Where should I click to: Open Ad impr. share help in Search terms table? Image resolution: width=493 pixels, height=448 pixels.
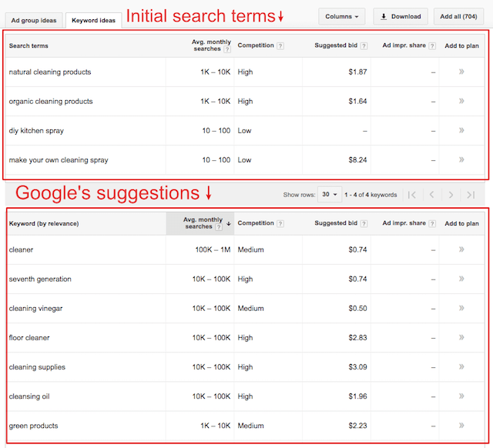coord(432,46)
